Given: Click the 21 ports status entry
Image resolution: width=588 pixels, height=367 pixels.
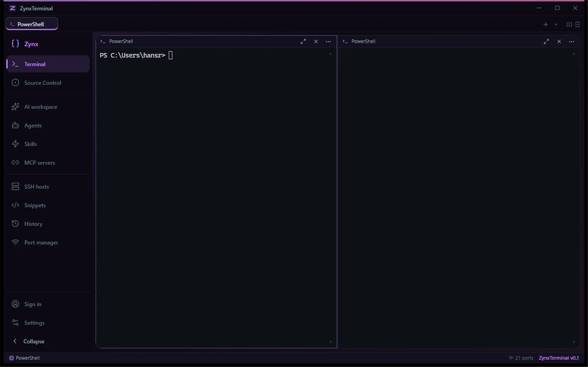Looking at the screenshot, I should (521, 358).
